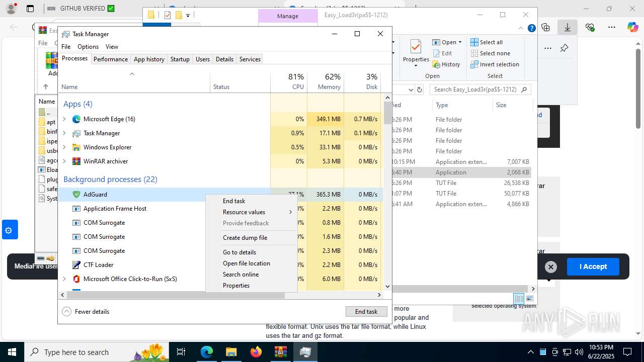Viewport: 644px width, 362px height.
Task: Click Task Manager vertical scrollbar thumb
Action: point(387,113)
